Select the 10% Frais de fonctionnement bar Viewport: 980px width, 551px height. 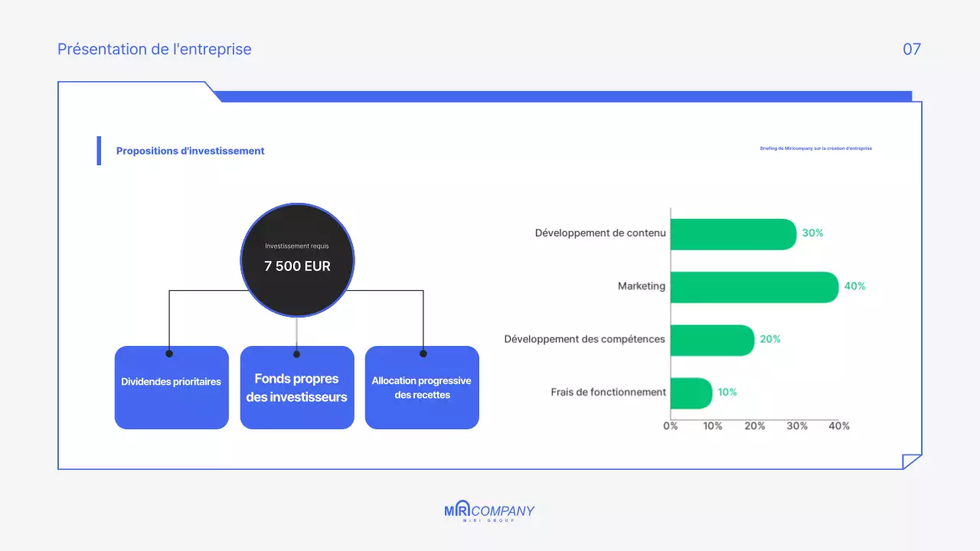[691, 393]
